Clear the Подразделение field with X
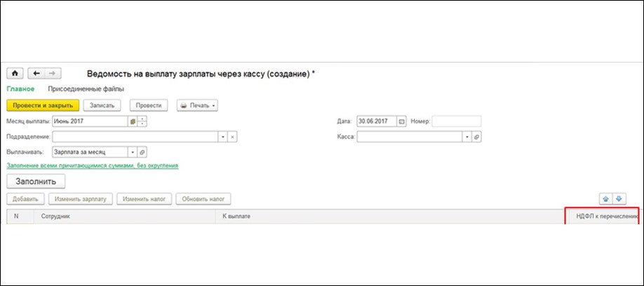Screen dimensions: 644x286 click(233, 137)
